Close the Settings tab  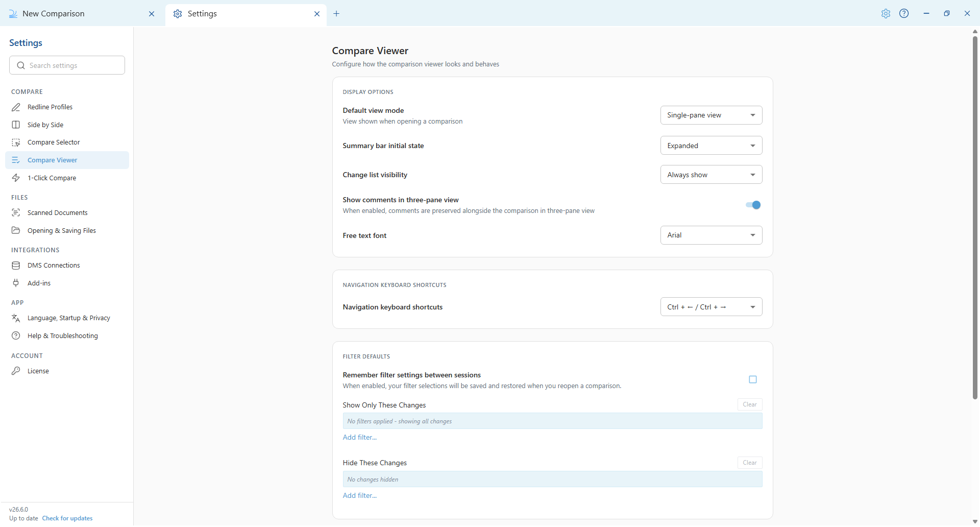click(x=317, y=14)
